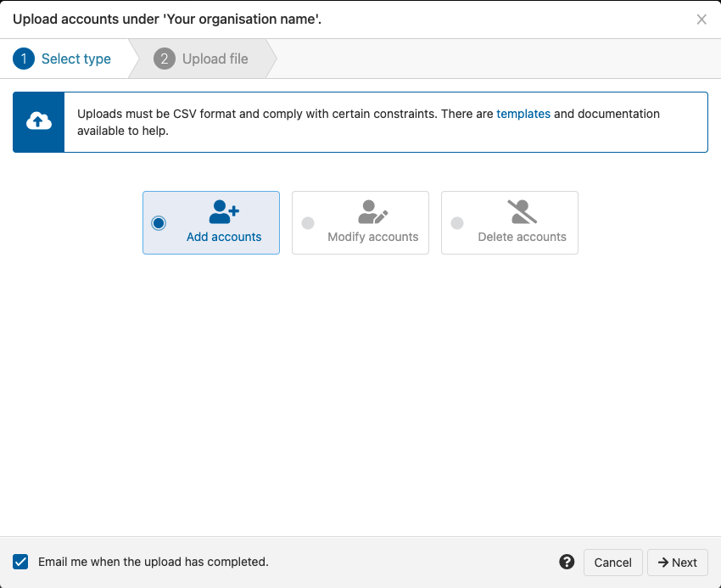Click the cloud upload icon
The width and height of the screenshot is (721, 588).
click(x=38, y=122)
